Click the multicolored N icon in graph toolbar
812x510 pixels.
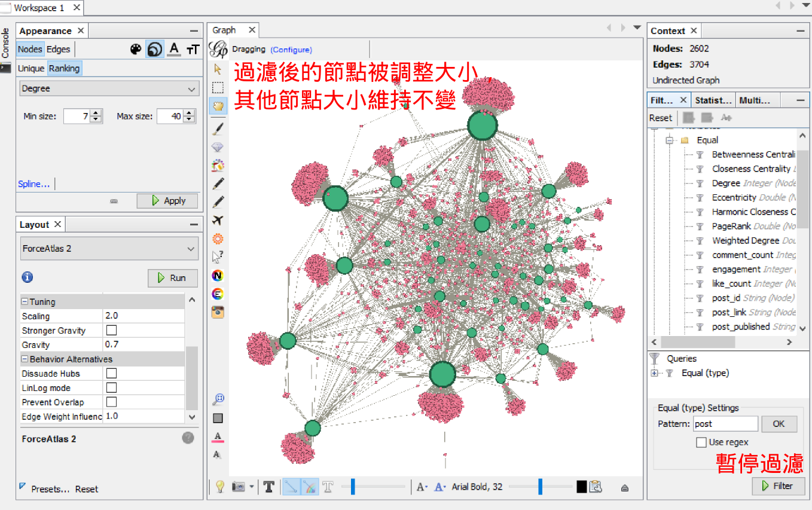[x=218, y=276]
